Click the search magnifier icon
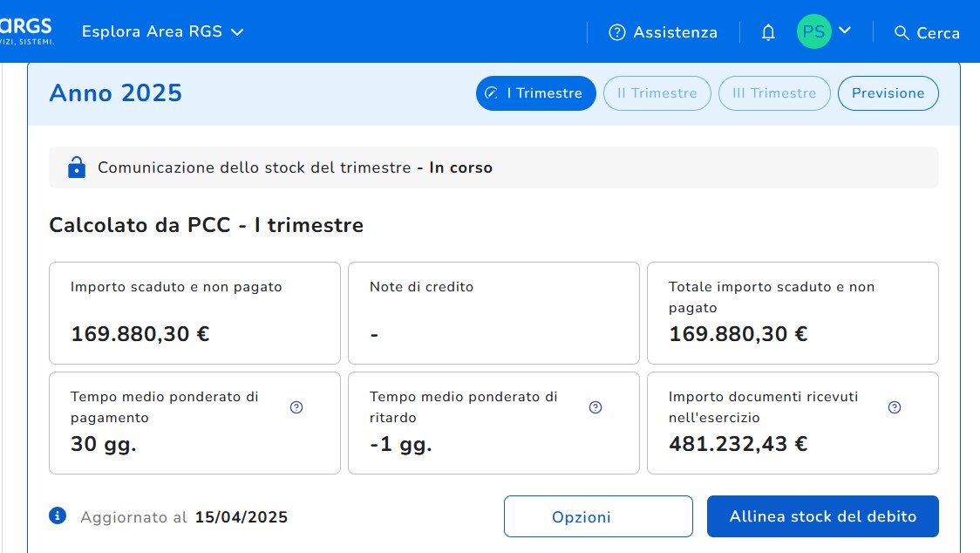Viewport: 980px width, 553px height. 902,32
